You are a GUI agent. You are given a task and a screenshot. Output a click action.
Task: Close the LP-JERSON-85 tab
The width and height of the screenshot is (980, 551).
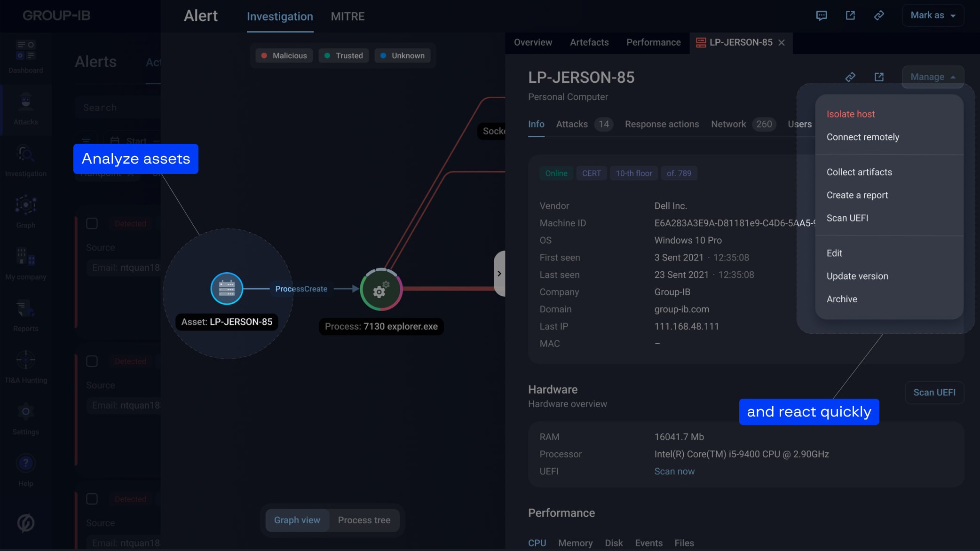click(x=782, y=43)
